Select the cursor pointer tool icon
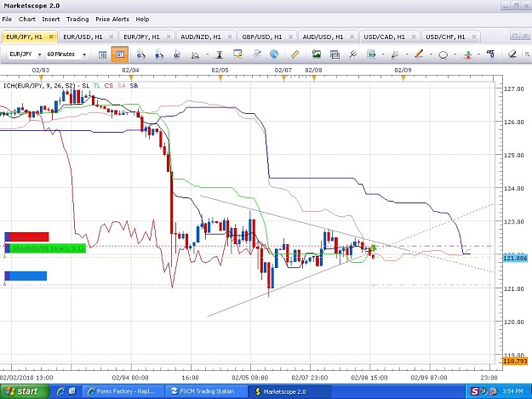The image size is (532, 399). coord(177,54)
